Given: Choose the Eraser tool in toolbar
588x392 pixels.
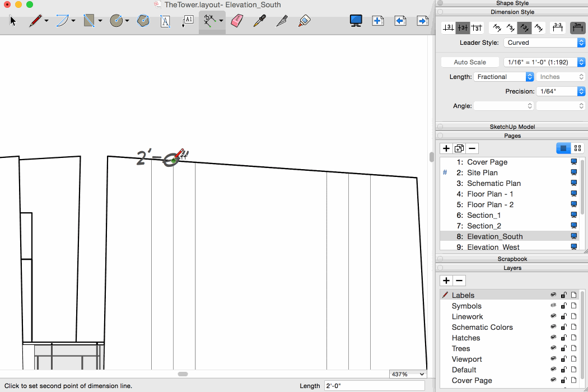Looking at the screenshot, I should pos(236,21).
